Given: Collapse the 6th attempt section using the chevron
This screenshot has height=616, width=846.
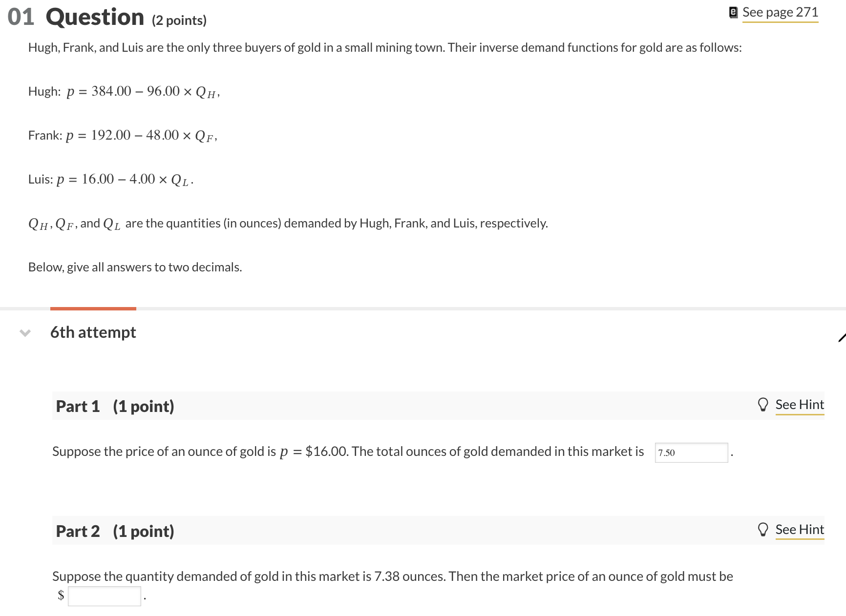Looking at the screenshot, I should (25, 333).
